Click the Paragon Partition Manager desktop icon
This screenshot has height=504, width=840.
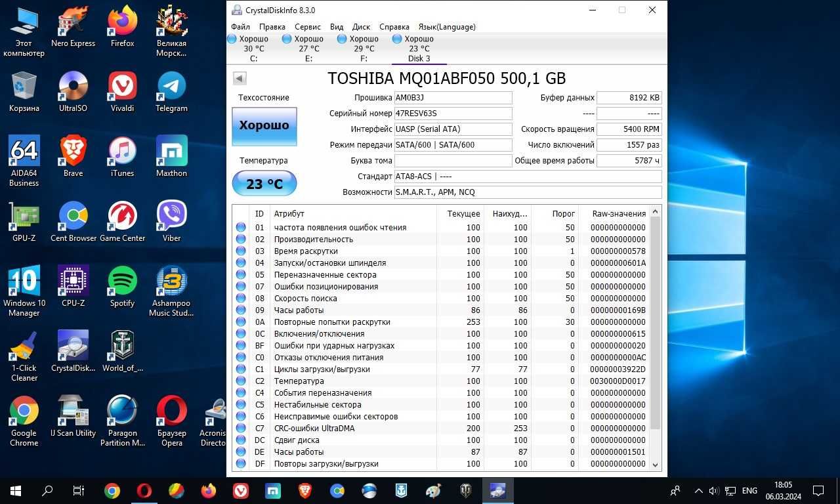coord(122,421)
